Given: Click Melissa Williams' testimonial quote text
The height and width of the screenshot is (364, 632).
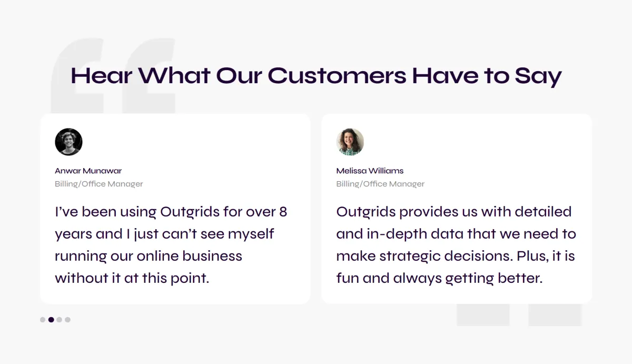Looking at the screenshot, I should [456, 245].
